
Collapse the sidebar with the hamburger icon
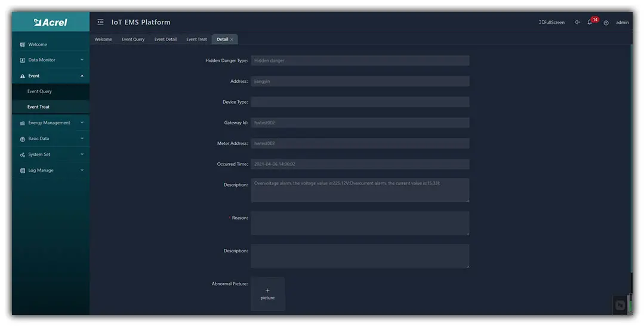(x=100, y=23)
